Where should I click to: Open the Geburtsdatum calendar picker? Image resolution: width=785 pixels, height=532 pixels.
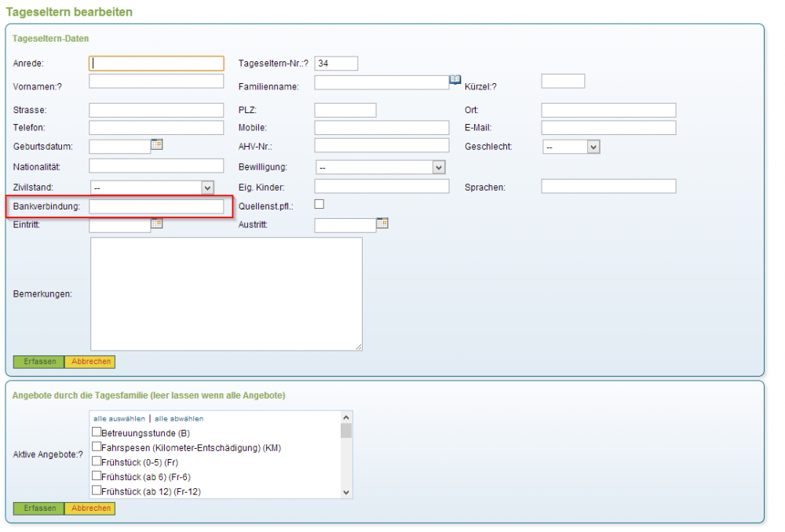[x=156, y=144]
